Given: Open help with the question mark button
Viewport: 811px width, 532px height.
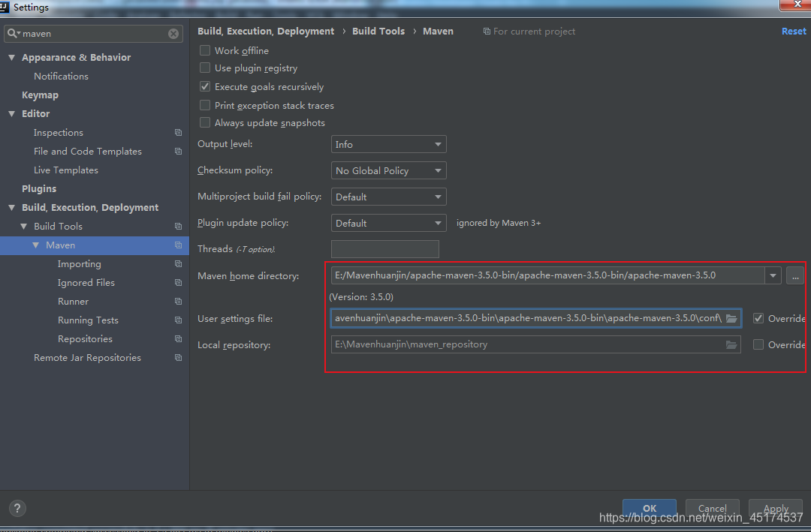Looking at the screenshot, I should (17, 508).
